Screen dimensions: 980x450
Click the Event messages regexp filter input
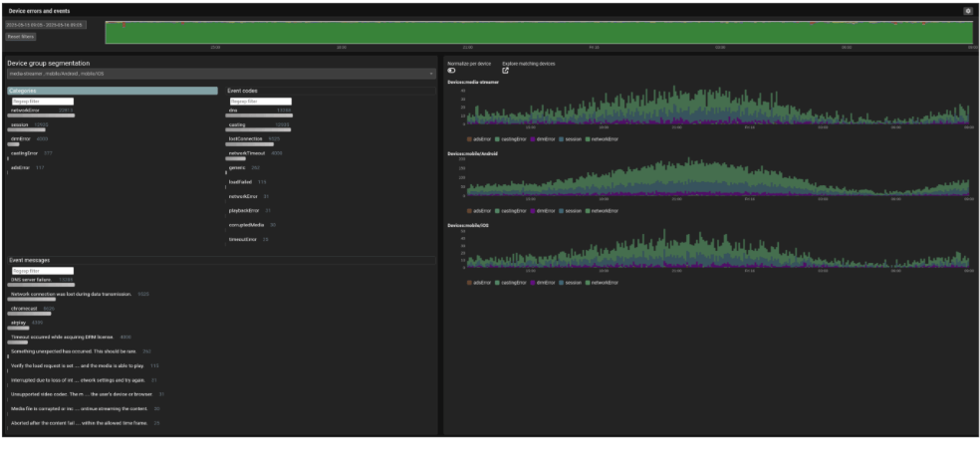click(42, 270)
